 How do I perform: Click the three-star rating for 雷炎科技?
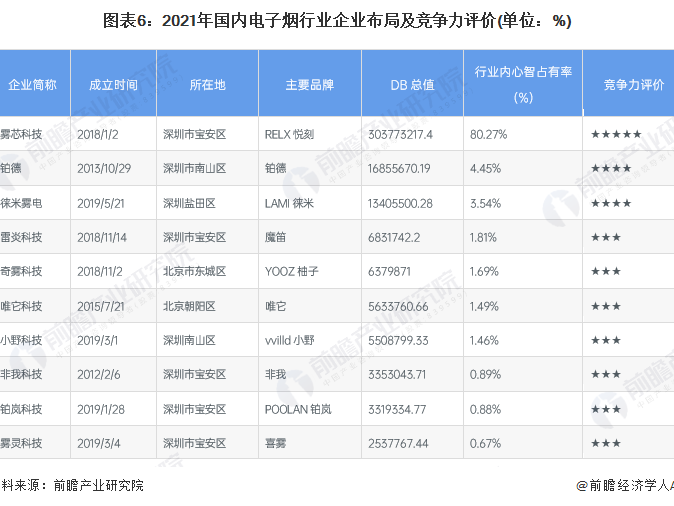605,237
